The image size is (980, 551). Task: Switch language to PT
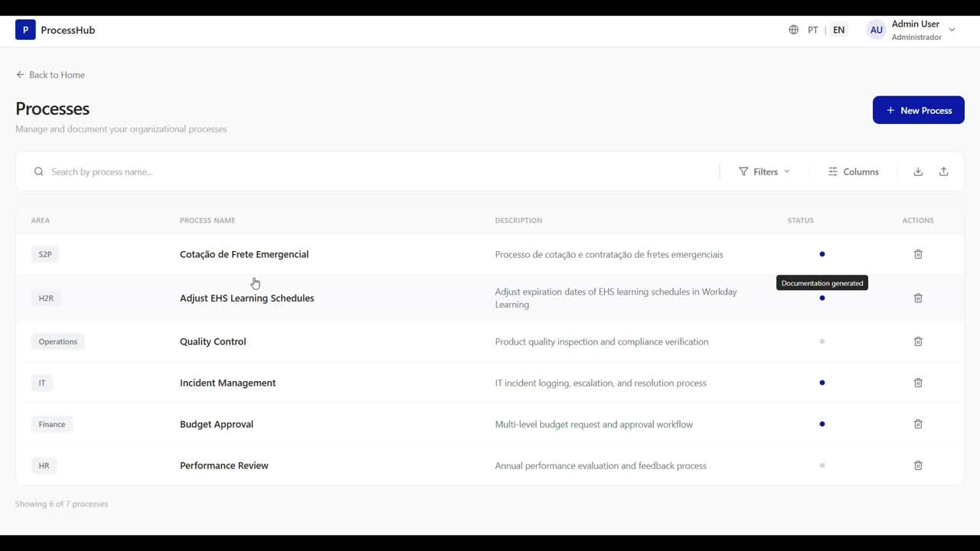pyautogui.click(x=813, y=30)
